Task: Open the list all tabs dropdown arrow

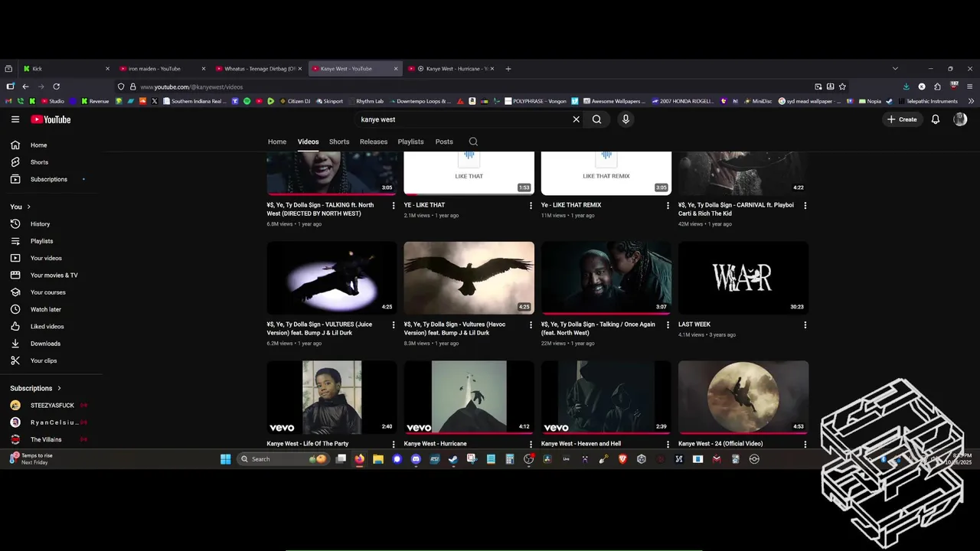Action: [895, 69]
